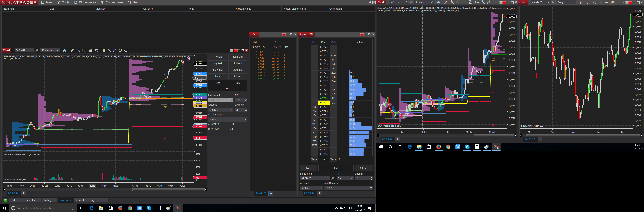Open Windows notification center icon near clock
The image size is (644, 212).
pos(370,208)
